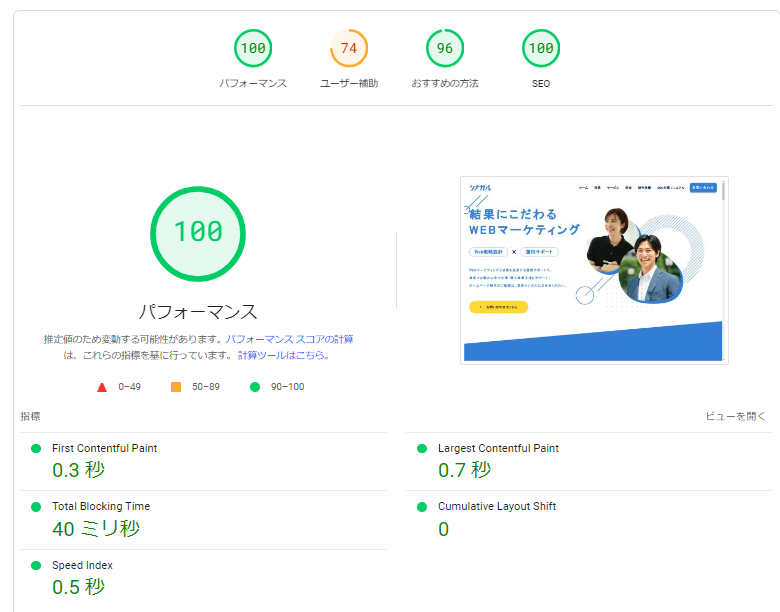780x612 pixels.
Task: Open the 計算ツールはこちら link
Action: click(281, 355)
